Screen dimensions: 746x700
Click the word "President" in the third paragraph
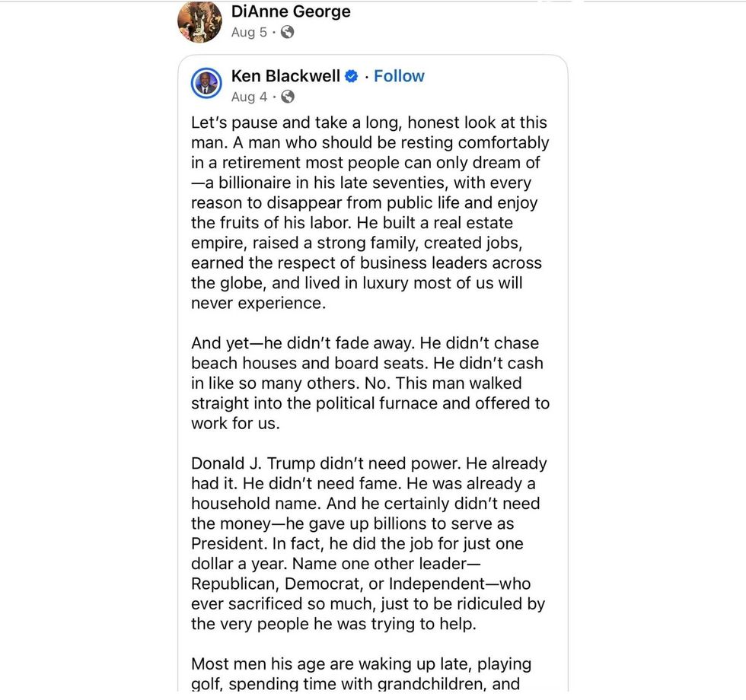pyautogui.click(x=226, y=544)
